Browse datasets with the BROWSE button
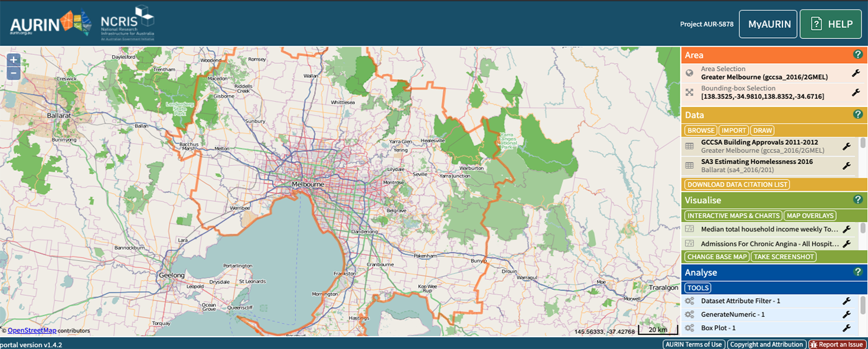This screenshot has width=868, height=349. (701, 131)
